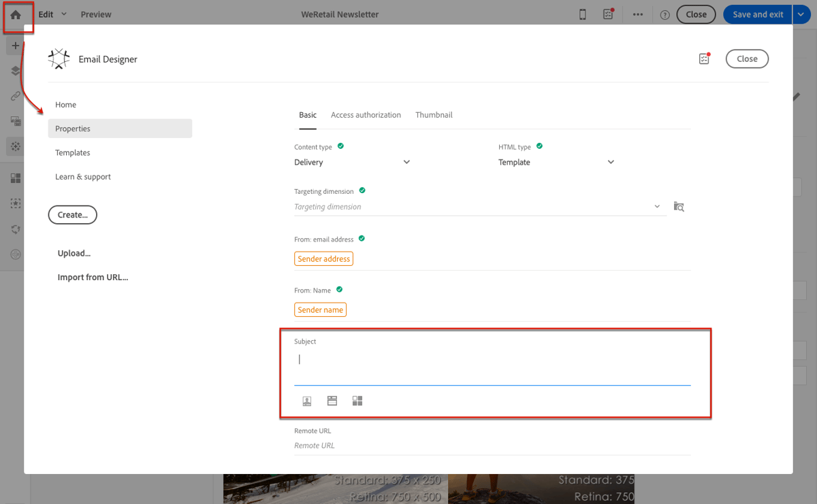817x504 pixels.
Task: Select the link icon in the left sidebar
Action: click(14, 95)
